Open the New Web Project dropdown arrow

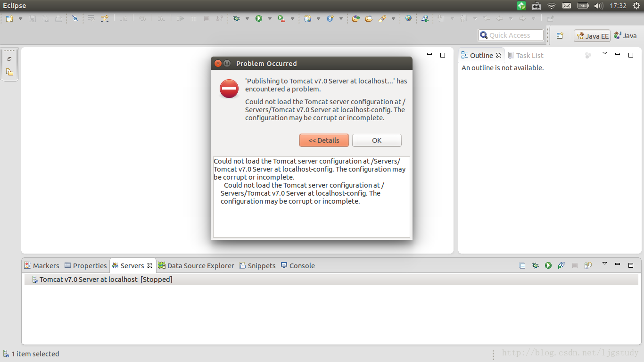[x=318, y=19]
